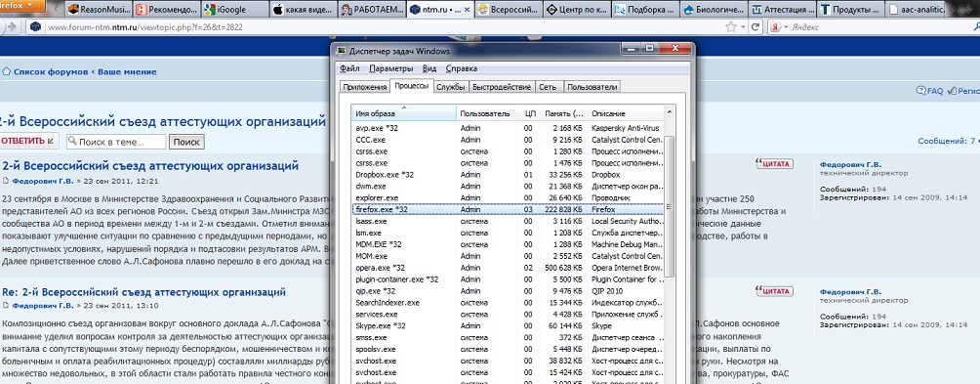
Task: Switch to the Рекомендо... browser tab
Action: click(166, 10)
